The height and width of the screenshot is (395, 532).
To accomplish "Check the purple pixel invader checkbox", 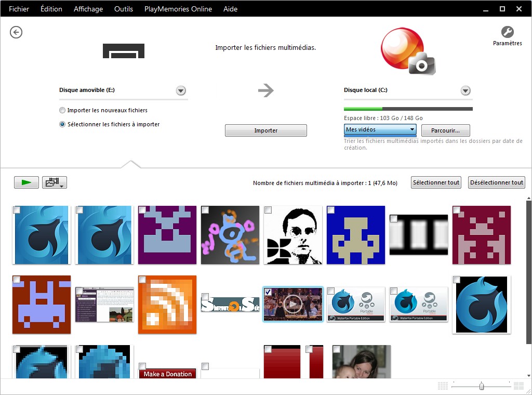I will coord(142,210).
